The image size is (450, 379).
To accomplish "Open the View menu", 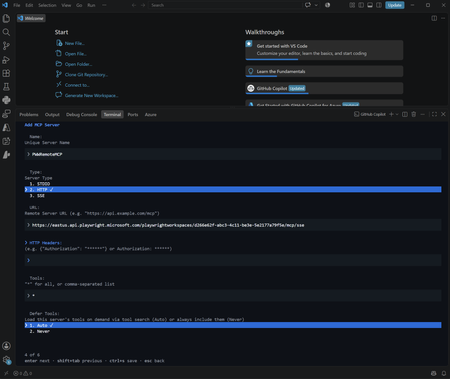I will click(66, 5).
